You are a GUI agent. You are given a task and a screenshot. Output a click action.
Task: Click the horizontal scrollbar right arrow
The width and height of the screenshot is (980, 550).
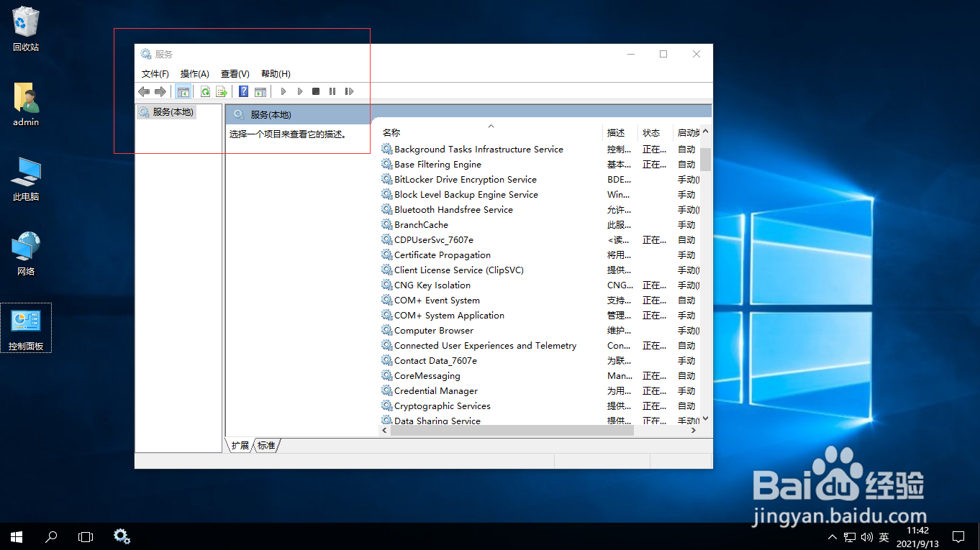pos(694,430)
